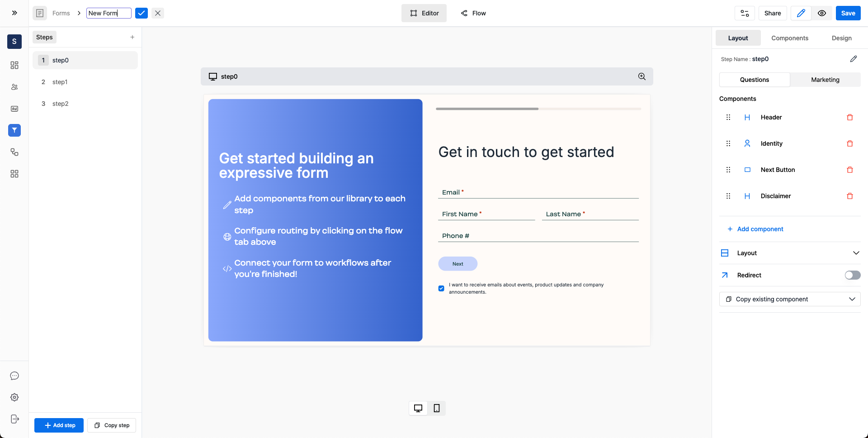Image resolution: width=868 pixels, height=438 pixels.
Task: Switch to desktop preview view
Action: tap(418, 408)
